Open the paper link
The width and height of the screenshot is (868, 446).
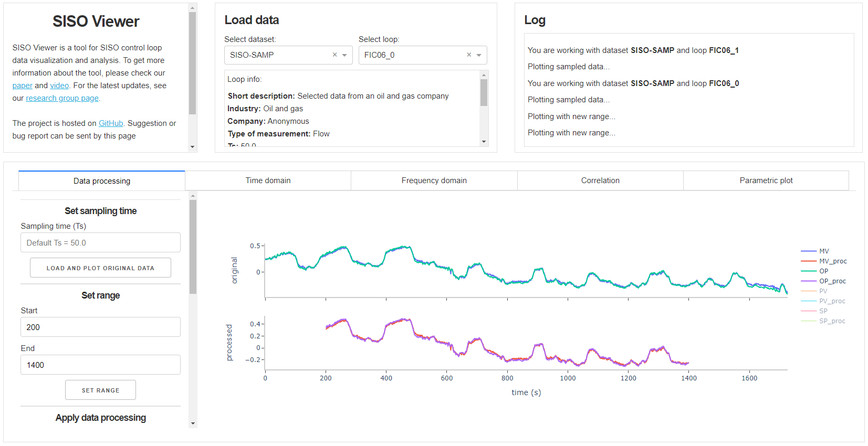click(23, 86)
